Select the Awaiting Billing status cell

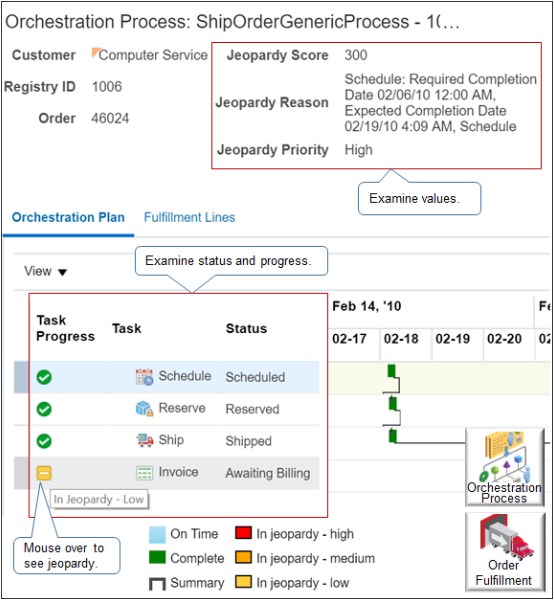268,473
